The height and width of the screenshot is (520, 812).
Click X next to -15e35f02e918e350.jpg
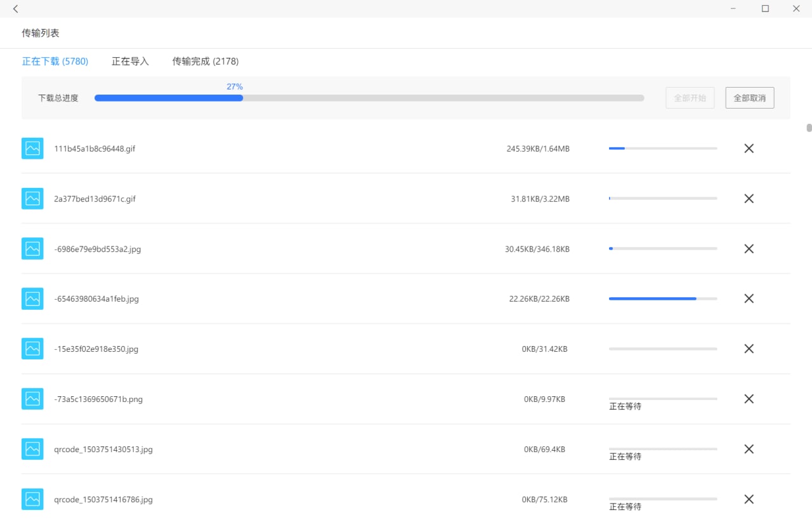click(x=749, y=349)
